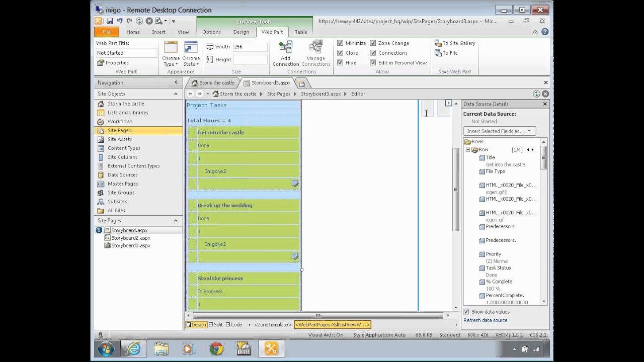Screen dimensions: 644x362
Task: Go to next row in data source
Action: pos(533,150)
